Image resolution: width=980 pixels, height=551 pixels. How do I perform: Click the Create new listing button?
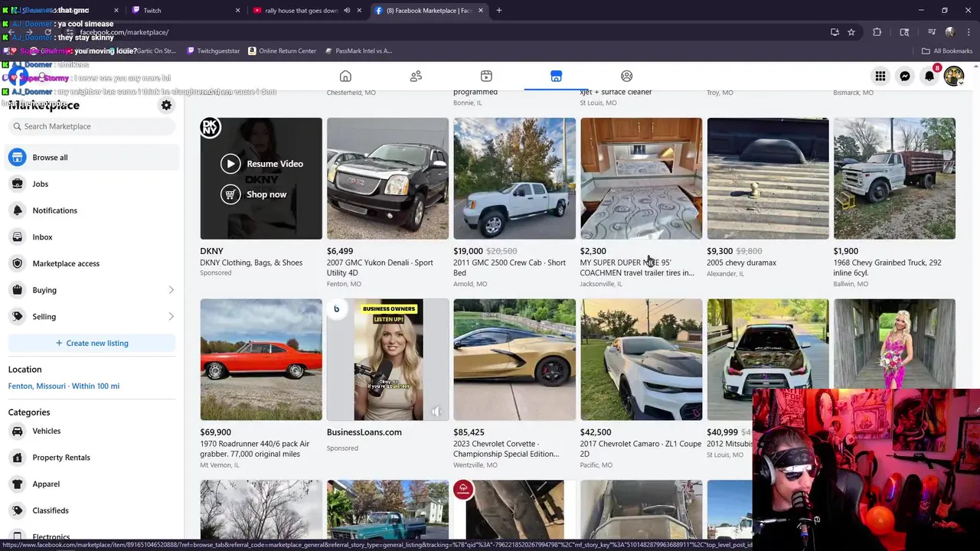pos(92,343)
